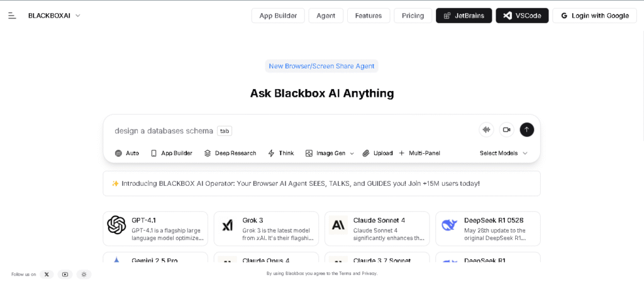Click the video camera screen share icon

(506, 130)
